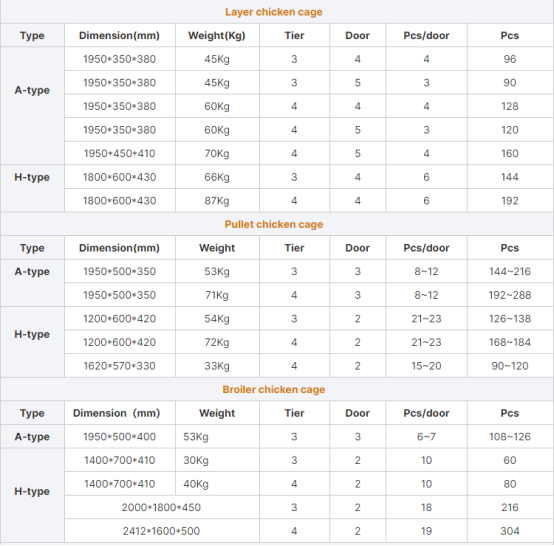The width and height of the screenshot is (554, 546).
Task: Select the 'Pullet chicken cage' section title
Action: (273, 224)
